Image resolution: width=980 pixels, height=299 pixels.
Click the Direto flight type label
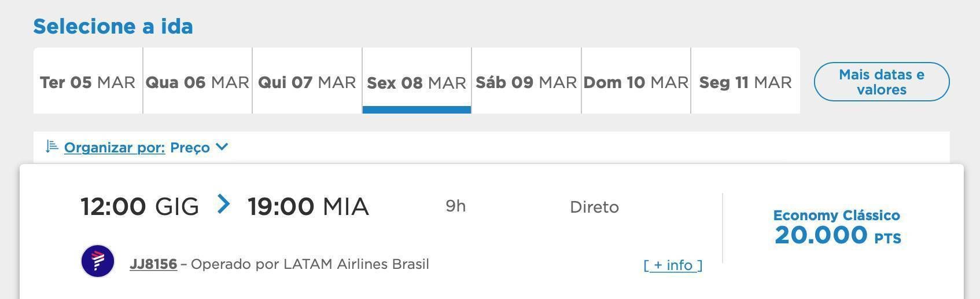(594, 207)
